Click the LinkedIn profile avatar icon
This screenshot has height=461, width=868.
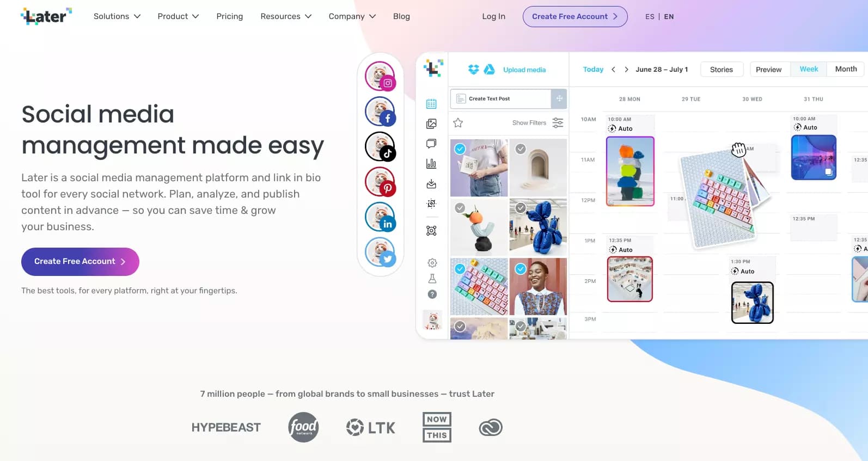[380, 217]
